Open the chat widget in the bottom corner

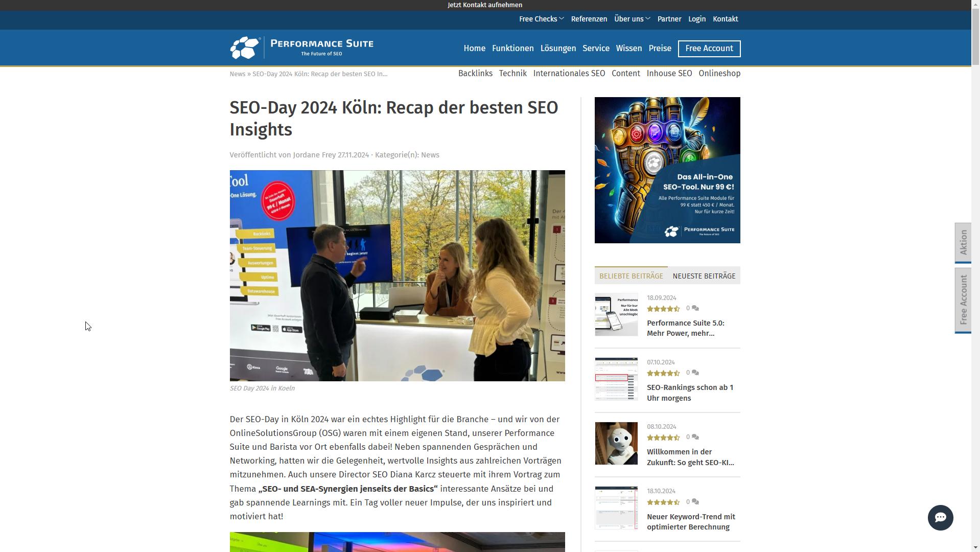point(940,518)
